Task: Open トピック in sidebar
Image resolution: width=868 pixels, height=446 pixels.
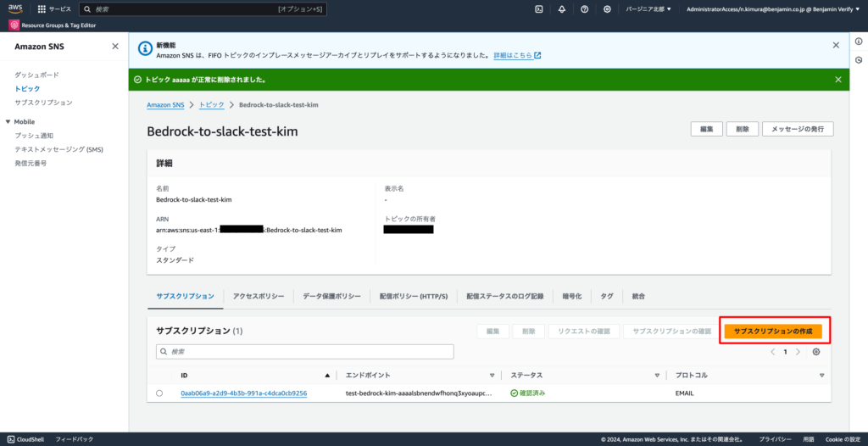Action: [27, 89]
